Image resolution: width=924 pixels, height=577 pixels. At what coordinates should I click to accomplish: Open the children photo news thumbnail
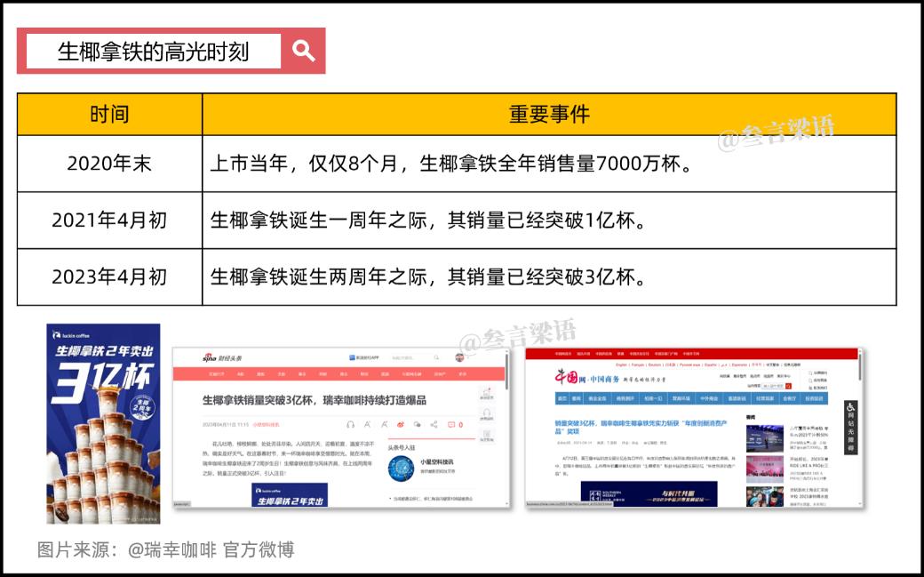tap(765, 497)
